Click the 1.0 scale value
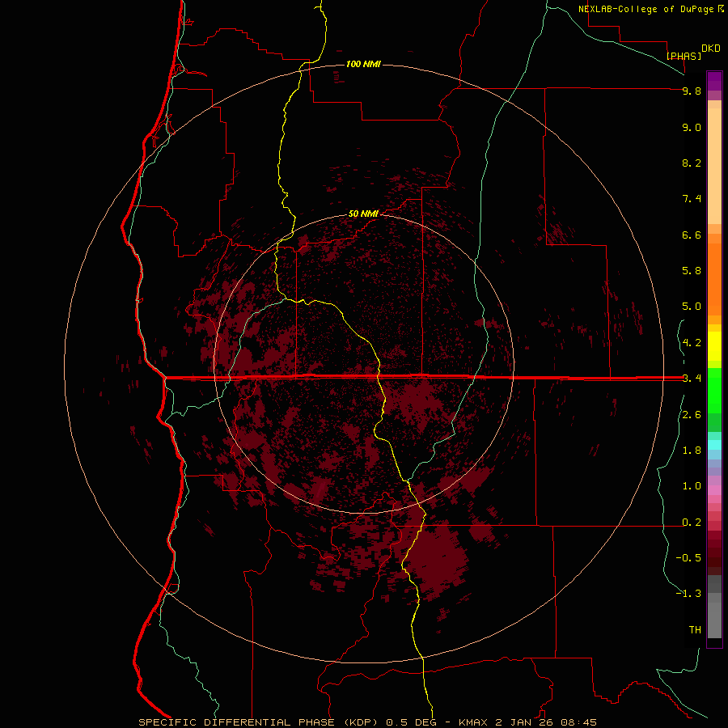 [x=692, y=486]
